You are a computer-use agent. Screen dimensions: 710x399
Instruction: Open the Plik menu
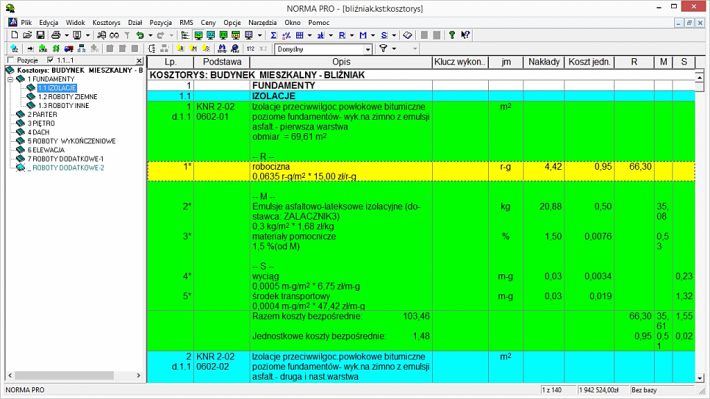pyautogui.click(x=26, y=22)
